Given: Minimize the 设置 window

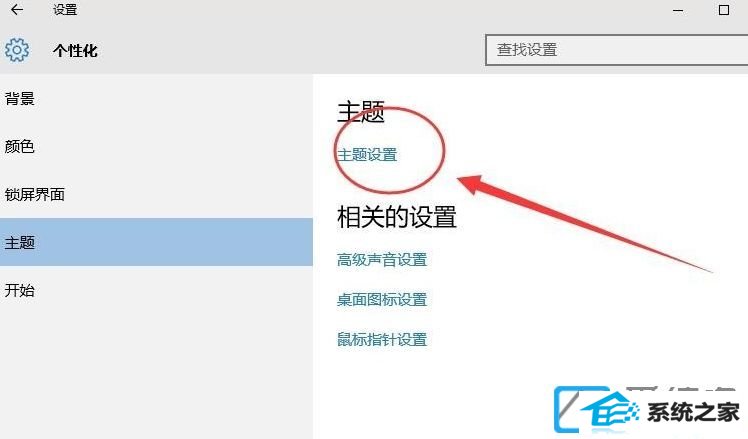Looking at the screenshot, I should point(678,10).
